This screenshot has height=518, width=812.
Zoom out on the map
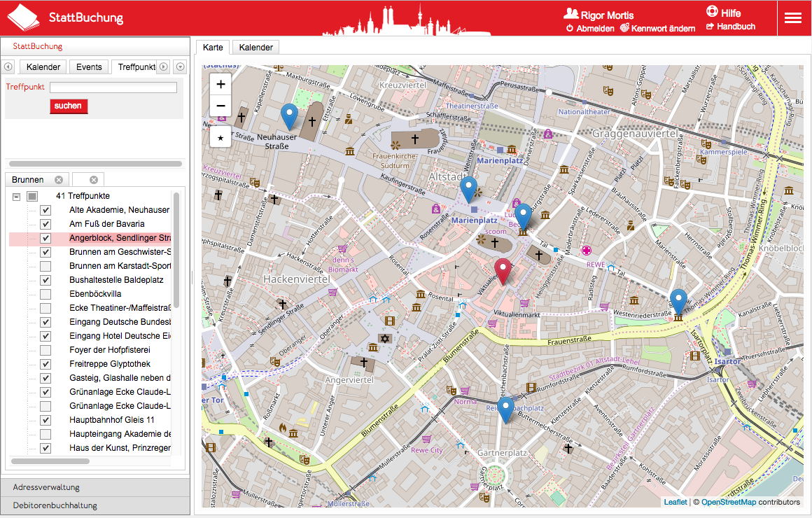(x=220, y=106)
